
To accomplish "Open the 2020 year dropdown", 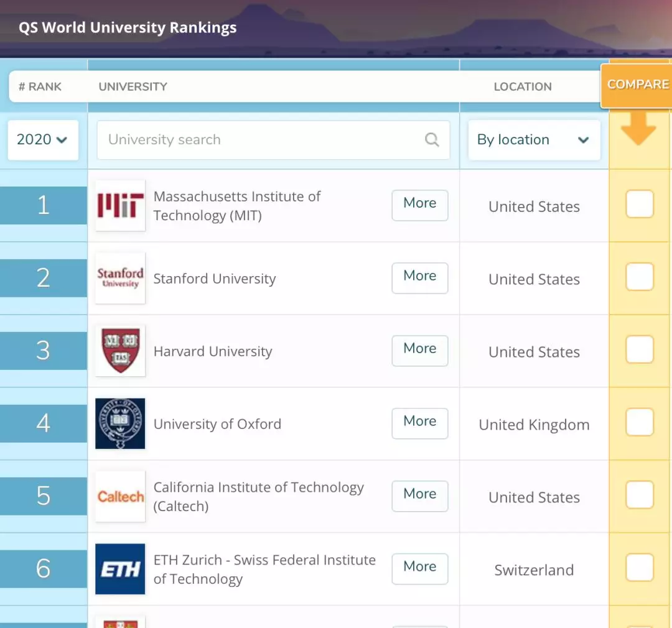I will [x=42, y=140].
